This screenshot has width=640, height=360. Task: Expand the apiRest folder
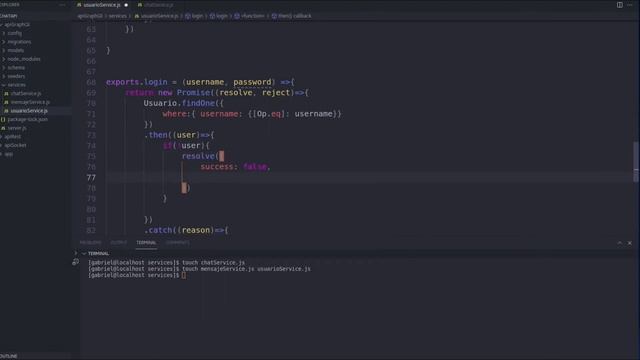pos(12,136)
